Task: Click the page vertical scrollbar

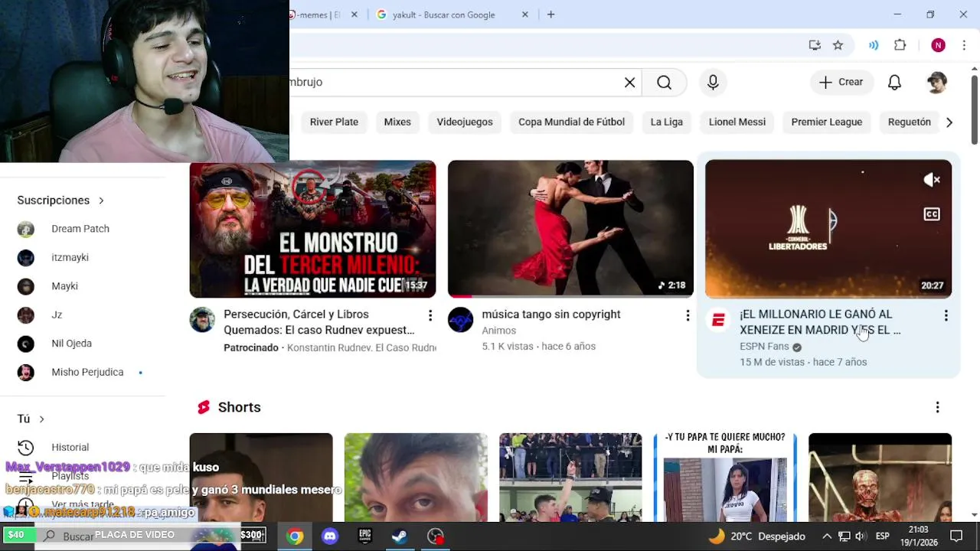Action: [x=974, y=109]
